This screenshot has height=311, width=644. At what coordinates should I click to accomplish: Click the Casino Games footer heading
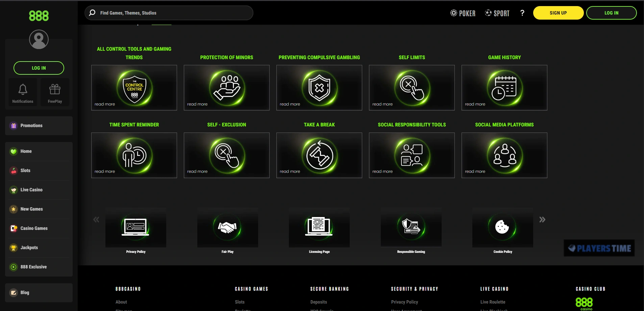coord(251,289)
